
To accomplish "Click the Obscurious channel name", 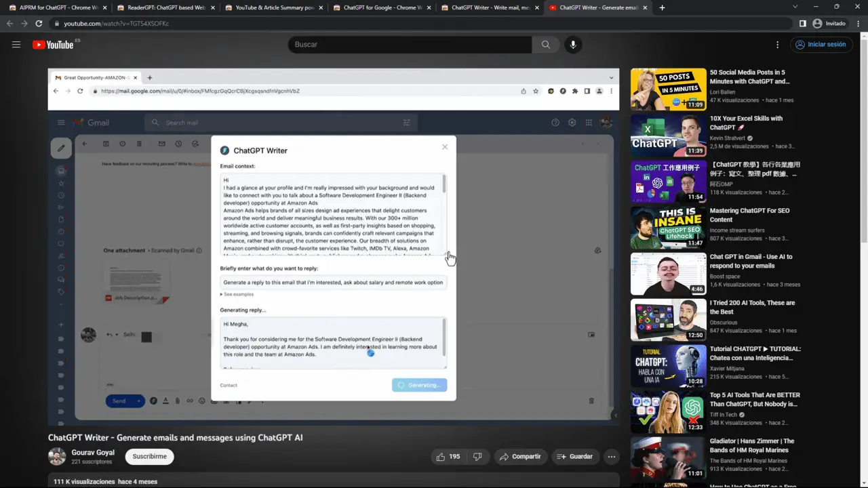I will [x=724, y=322].
